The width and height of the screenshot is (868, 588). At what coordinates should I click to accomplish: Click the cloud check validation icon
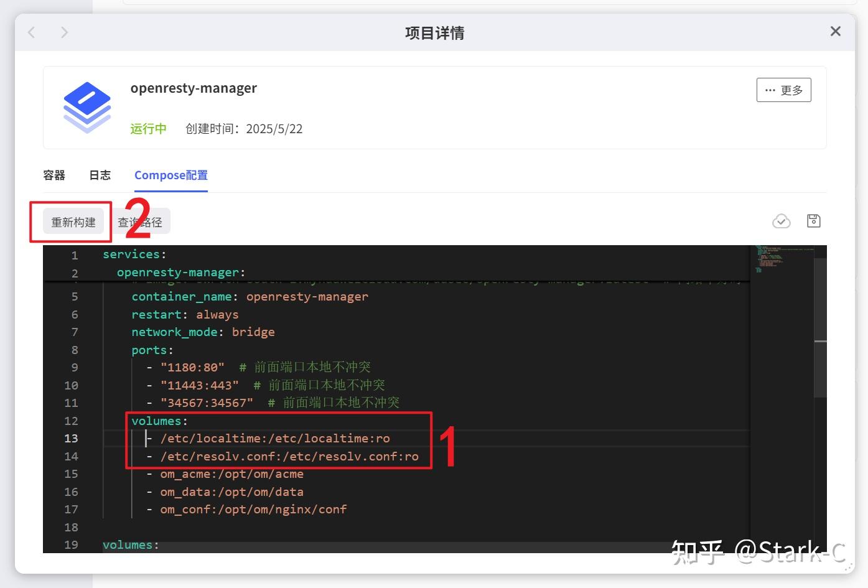coord(782,220)
